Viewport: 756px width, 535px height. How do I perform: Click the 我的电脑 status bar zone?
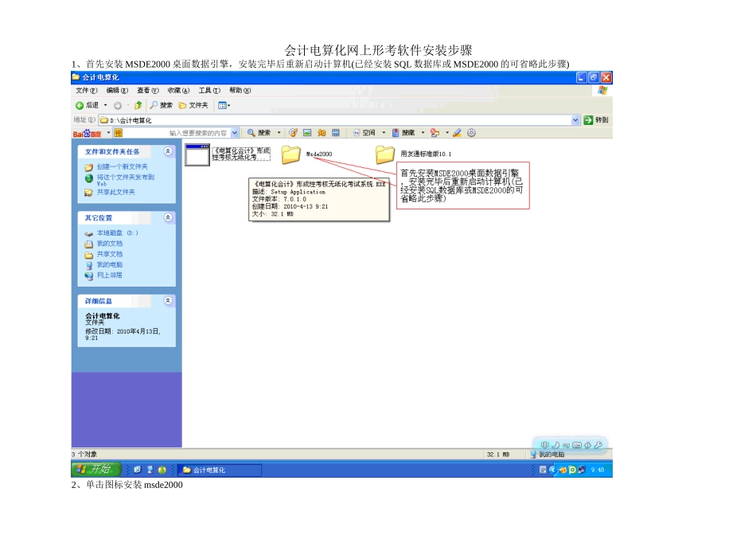548,455
